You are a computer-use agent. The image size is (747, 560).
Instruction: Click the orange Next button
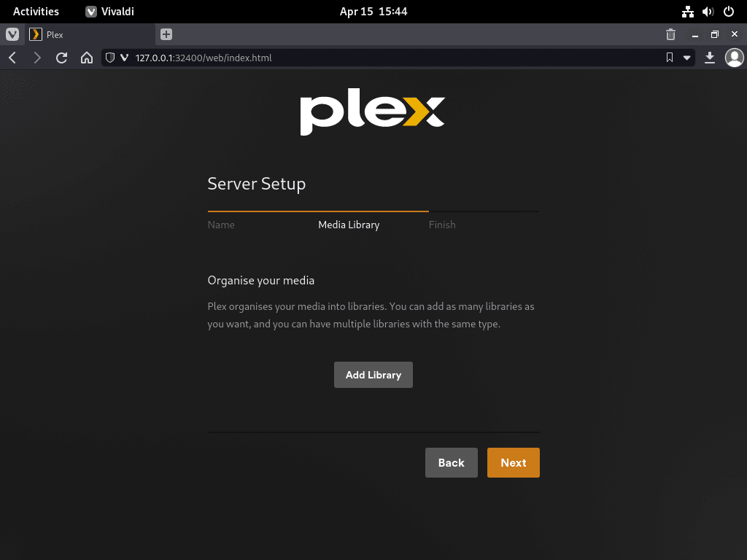pos(514,462)
